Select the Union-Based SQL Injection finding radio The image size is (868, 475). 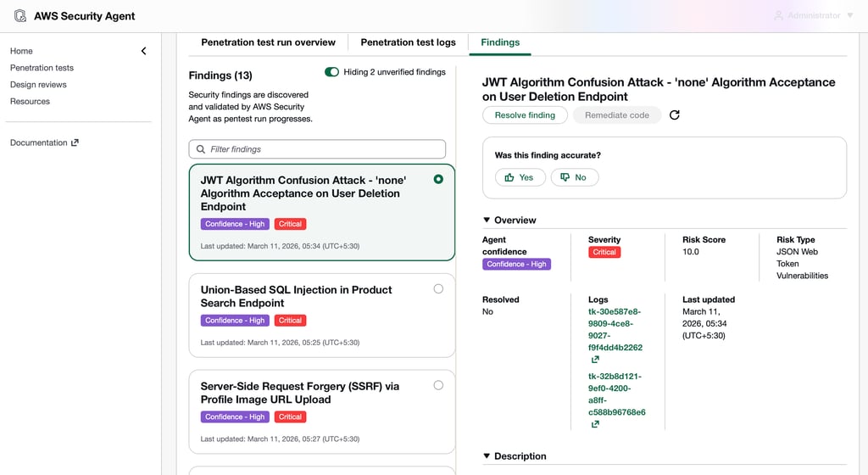click(x=438, y=288)
